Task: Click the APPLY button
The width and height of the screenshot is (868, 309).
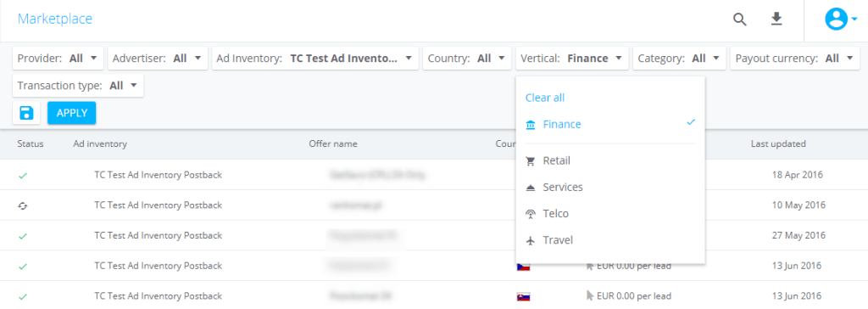Action: pyautogui.click(x=72, y=113)
